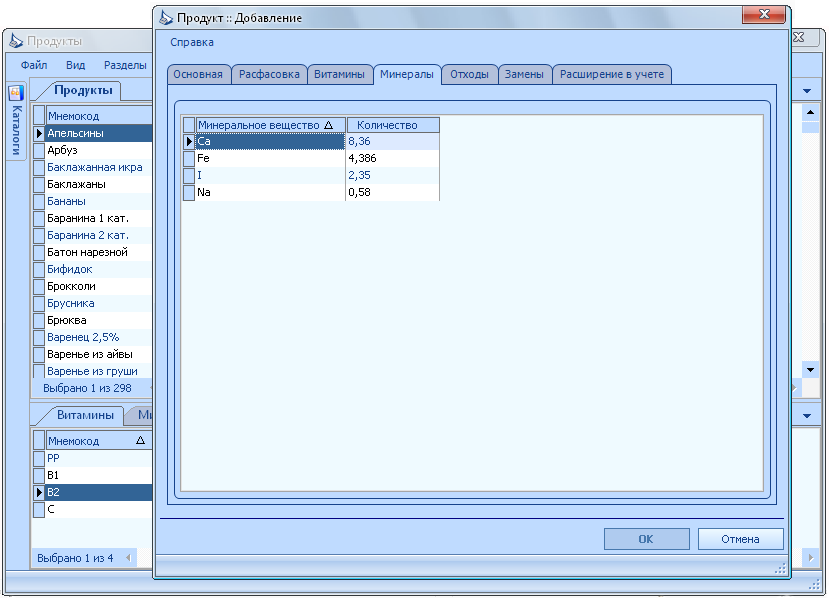Select Батон нарезной row
The width and height of the screenshot is (829, 598).
(99, 252)
